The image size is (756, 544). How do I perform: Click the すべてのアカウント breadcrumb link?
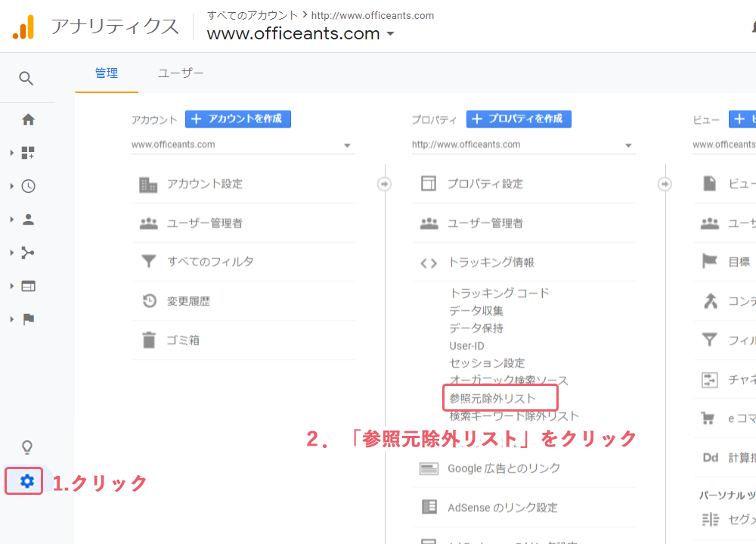(x=253, y=15)
